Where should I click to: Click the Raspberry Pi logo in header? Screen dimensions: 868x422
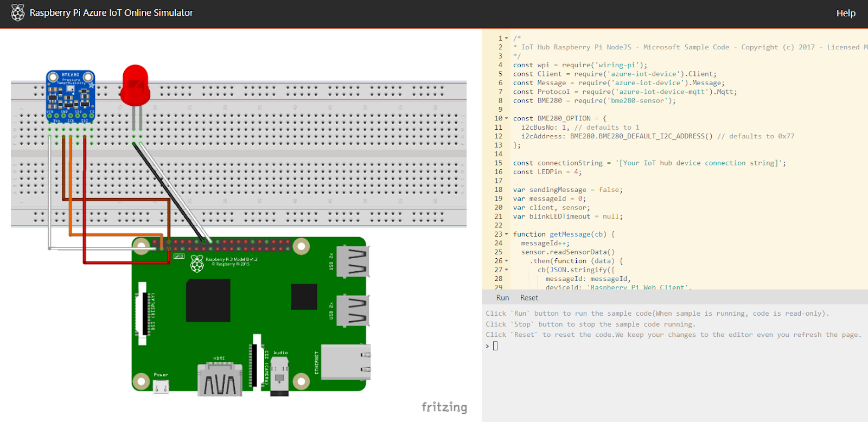click(x=18, y=12)
